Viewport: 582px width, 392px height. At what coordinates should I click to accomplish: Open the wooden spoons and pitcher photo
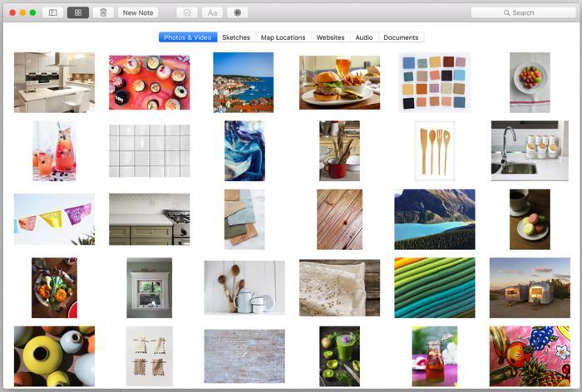tap(244, 288)
